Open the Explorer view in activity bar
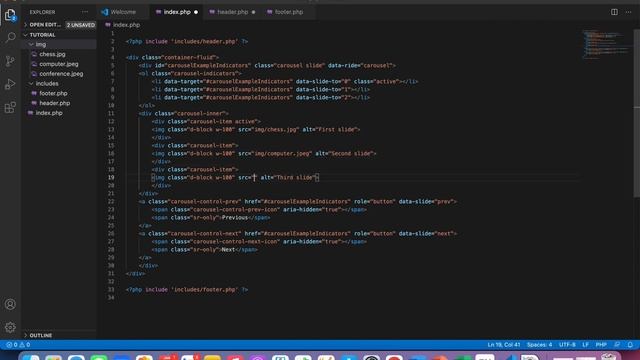The width and height of the screenshot is (640, 360). (10, 15)
